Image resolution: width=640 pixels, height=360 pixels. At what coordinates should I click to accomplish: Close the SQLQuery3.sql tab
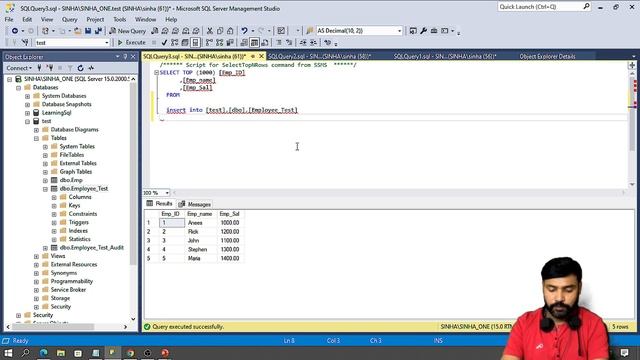(x=262, y=56)
